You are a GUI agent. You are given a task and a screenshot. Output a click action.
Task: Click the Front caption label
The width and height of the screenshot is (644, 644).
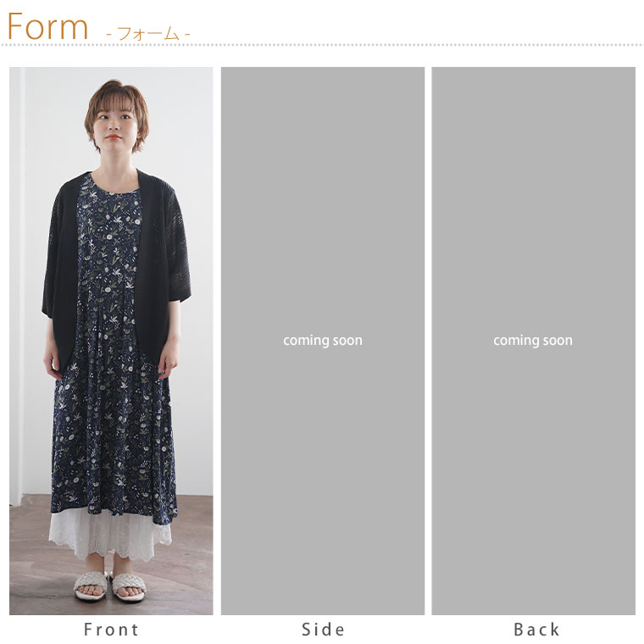[111, 630]
